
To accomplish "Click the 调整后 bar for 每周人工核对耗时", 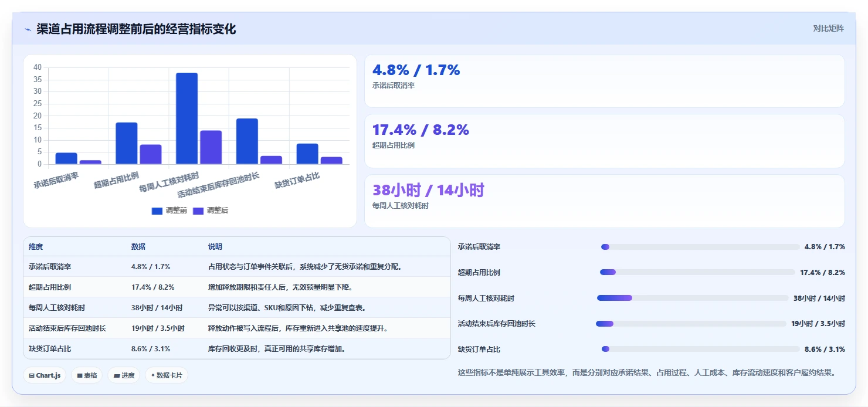I will click(x=211, y=147).
